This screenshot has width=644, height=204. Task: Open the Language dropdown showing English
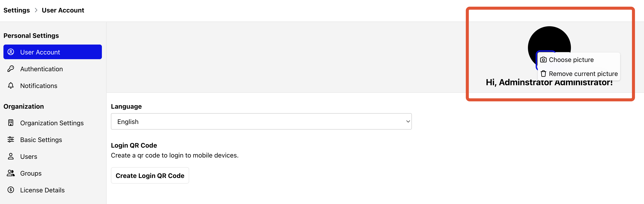click(261, 121)
